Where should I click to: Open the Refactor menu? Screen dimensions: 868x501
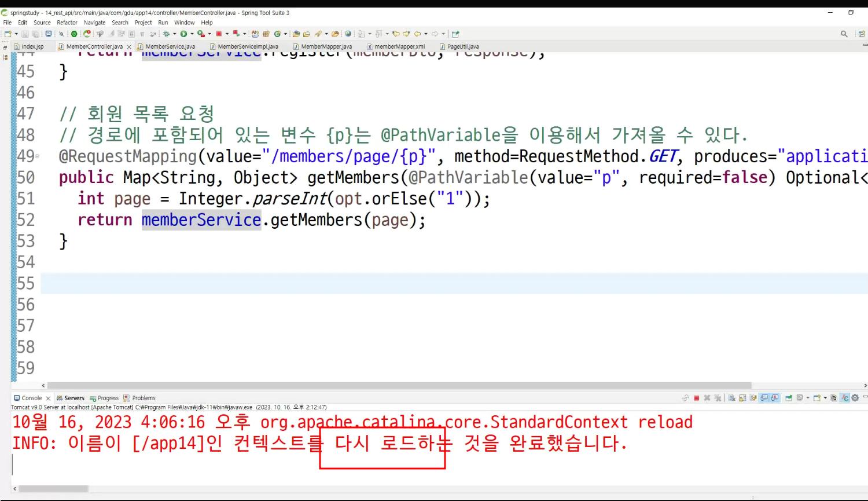(x=67, y=23)
